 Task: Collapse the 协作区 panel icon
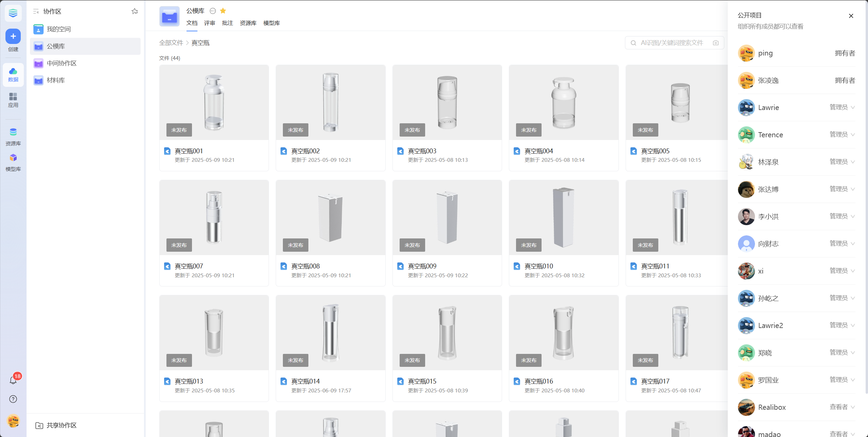[x=36, y=12]
